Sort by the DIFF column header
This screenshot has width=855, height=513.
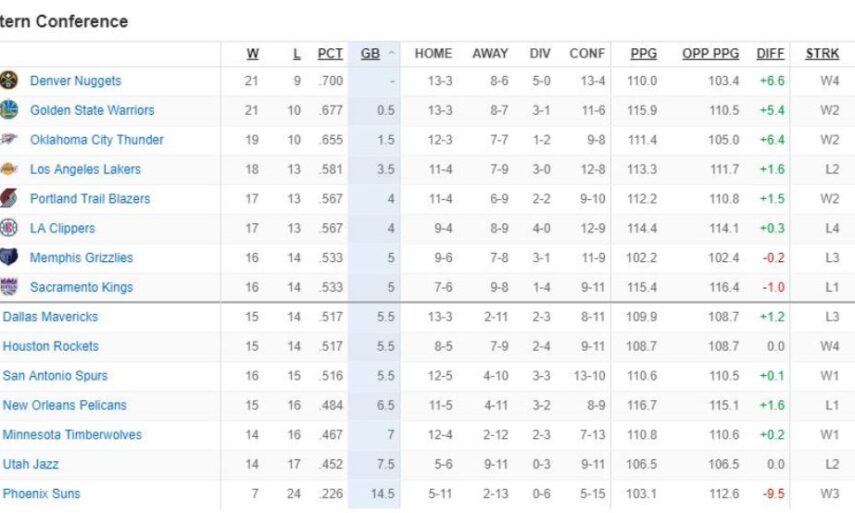tap(770, 54)
